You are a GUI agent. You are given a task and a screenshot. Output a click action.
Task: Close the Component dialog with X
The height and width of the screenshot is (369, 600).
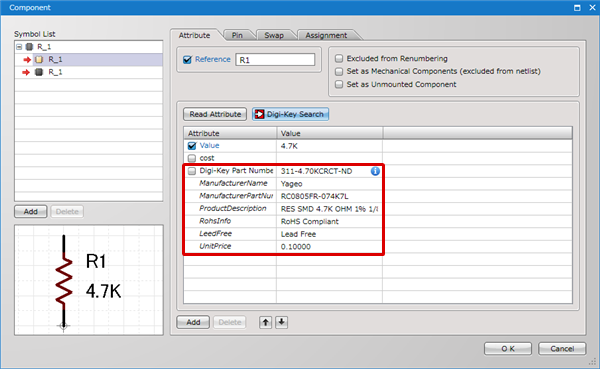click(x=592, y=8)
